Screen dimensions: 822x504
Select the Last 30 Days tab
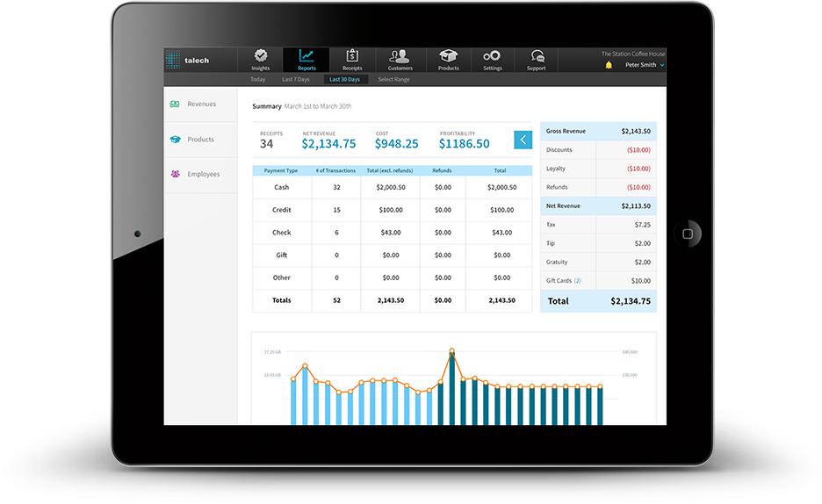coord(344,80)
